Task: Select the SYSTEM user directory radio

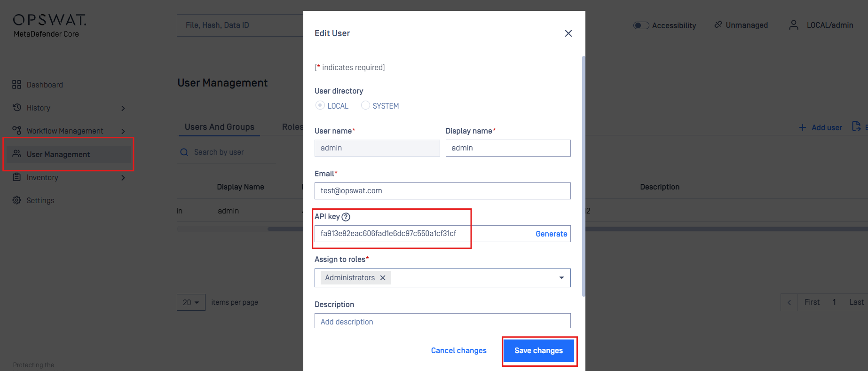Action: (365, 105)
